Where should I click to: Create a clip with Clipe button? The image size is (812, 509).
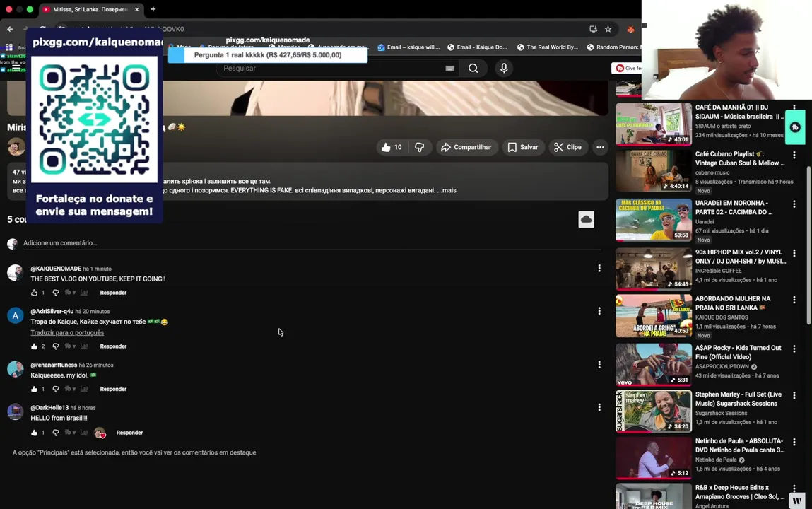pos(567,148)
